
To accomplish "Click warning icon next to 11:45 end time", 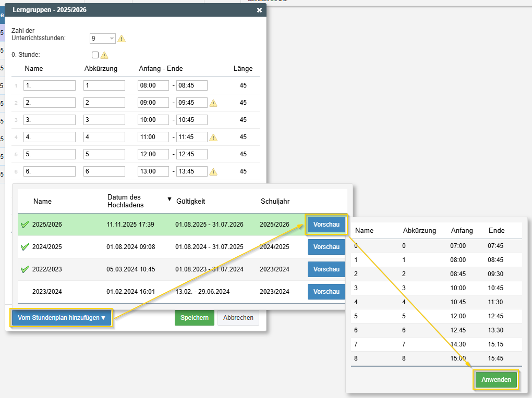I will tap(213, 138).
